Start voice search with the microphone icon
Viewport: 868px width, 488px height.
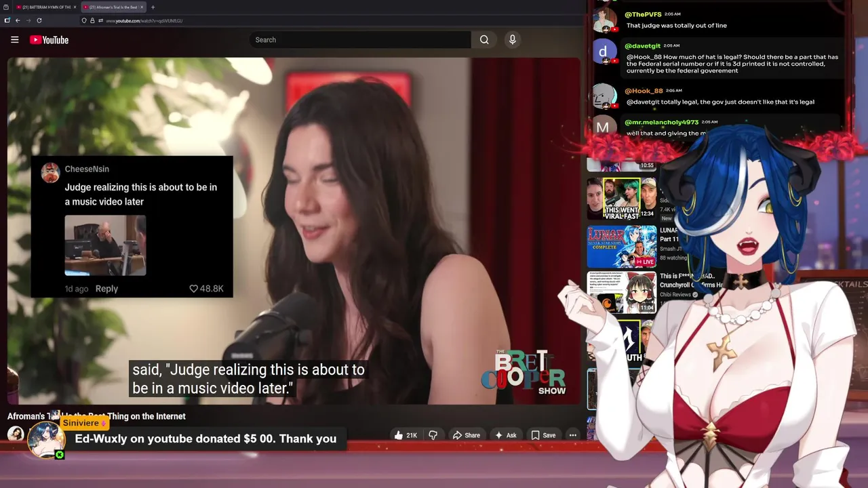(x=513, y=40)
